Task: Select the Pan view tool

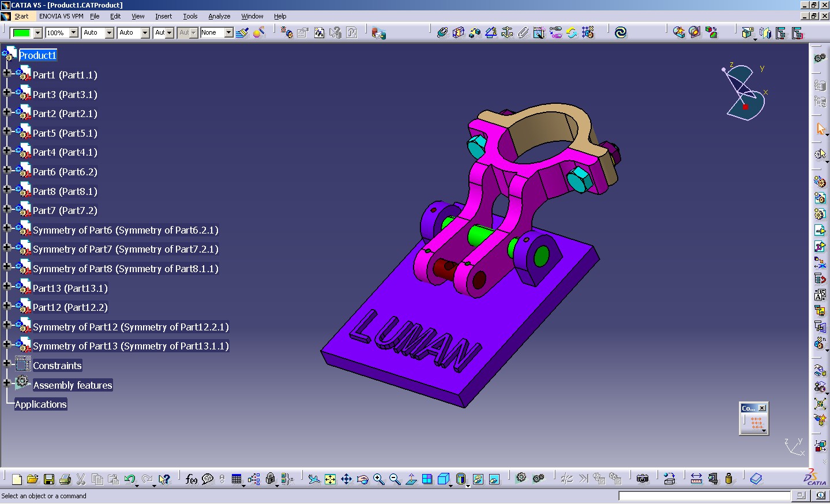Action: (x=346, y=479)
